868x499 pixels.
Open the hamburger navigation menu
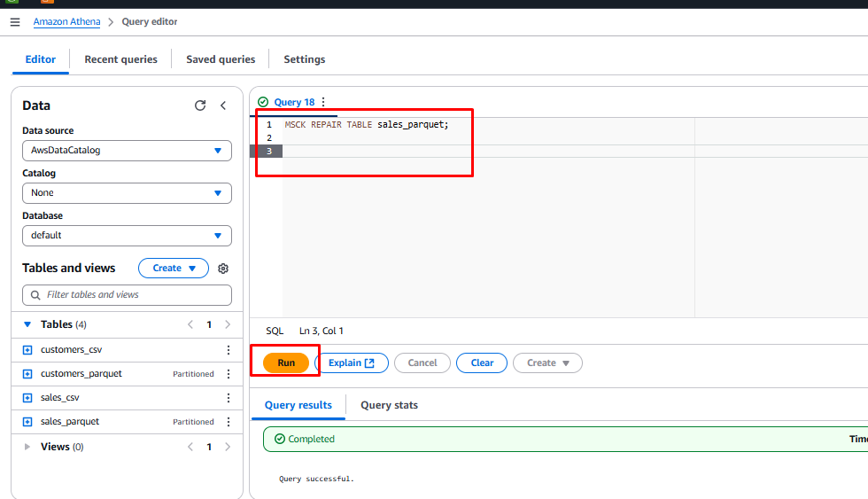pos(15,22)
